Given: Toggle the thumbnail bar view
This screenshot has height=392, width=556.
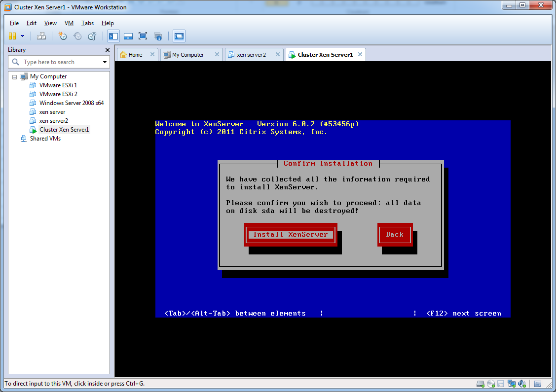Looking at the screenshot, I should [x=128, y=36].
